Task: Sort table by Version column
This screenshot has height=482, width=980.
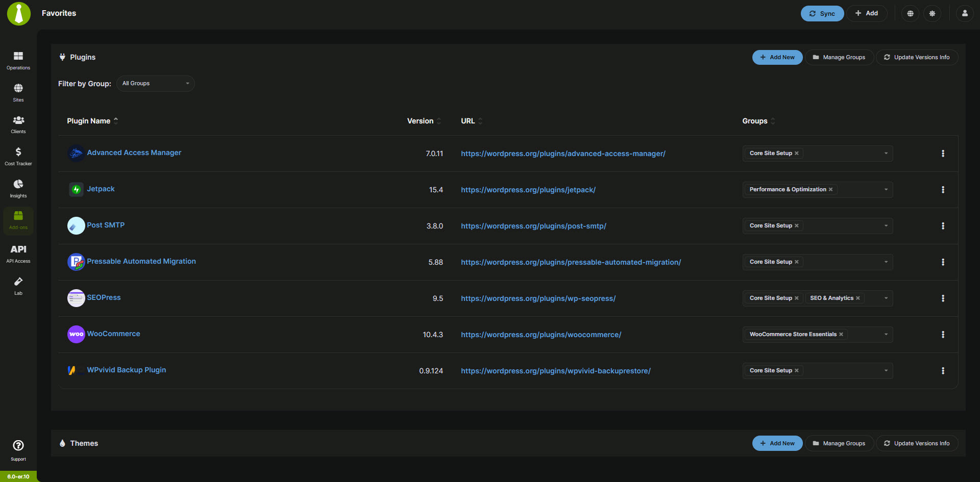Action: pos(424,121)
